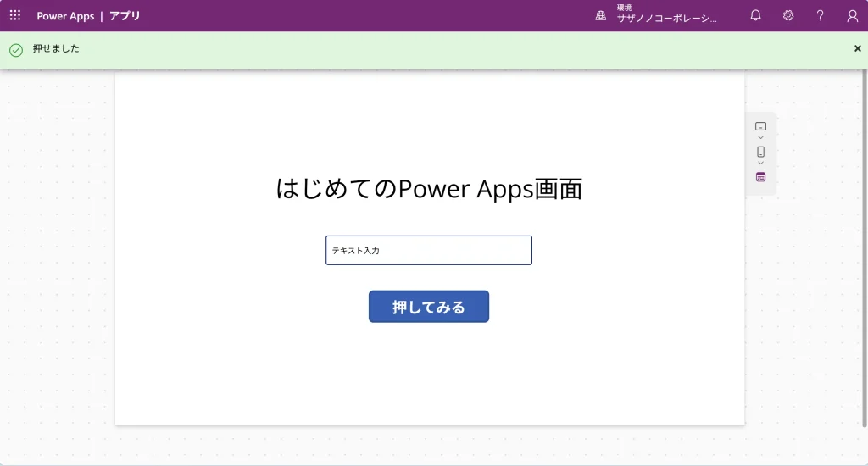Click the はじめてのPower Apps画面 heading

(x=429, y=188)
